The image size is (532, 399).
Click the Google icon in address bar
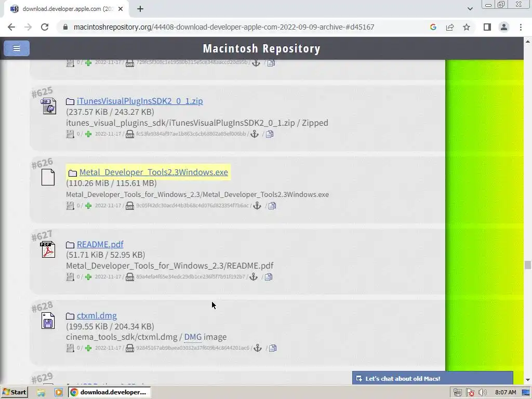(x=433, y=27)
